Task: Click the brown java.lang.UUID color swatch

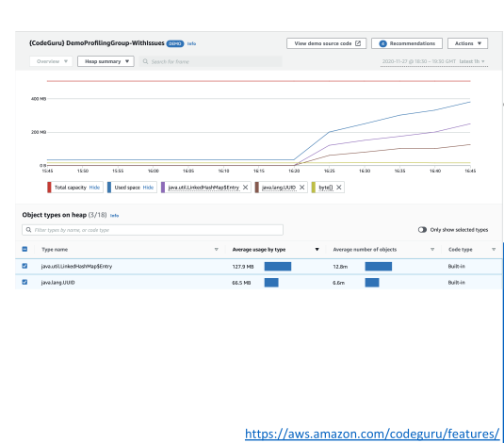Action: [x=257, y=188]
